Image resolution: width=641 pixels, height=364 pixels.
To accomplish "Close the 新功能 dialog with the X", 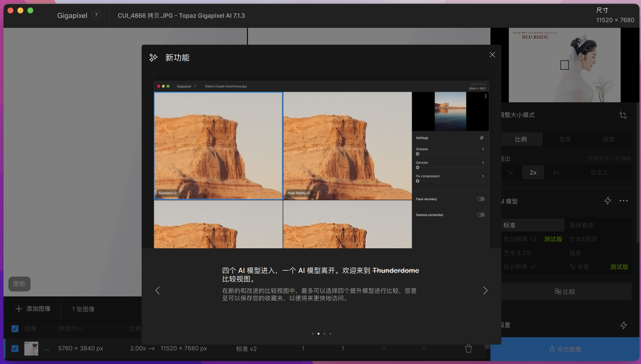I will coord(492,55).
